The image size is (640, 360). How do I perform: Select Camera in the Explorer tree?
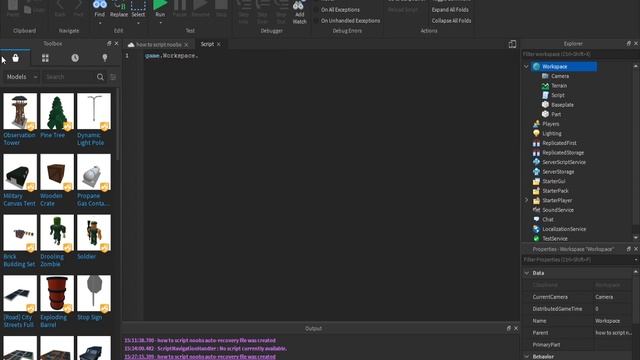[560, 76]
